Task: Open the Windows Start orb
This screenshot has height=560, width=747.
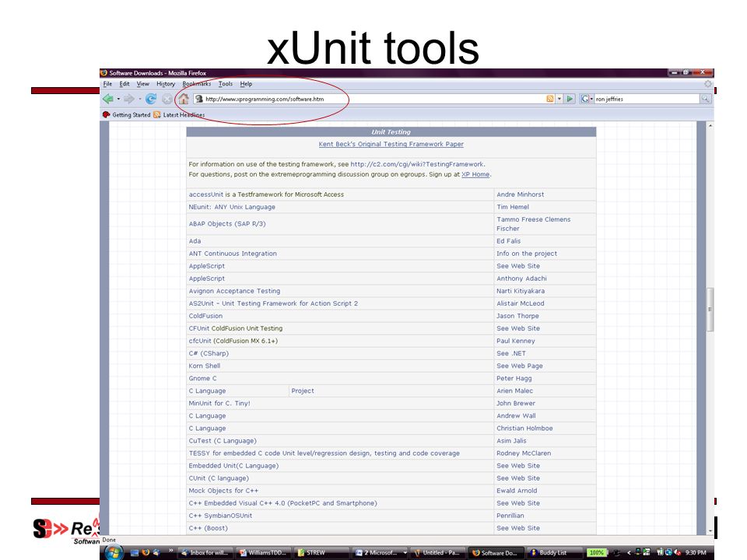Action: point(114,553)
